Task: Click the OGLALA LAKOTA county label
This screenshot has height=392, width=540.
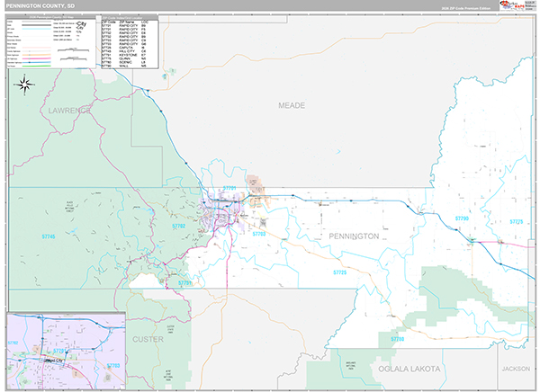Action: tap(399, 370)
